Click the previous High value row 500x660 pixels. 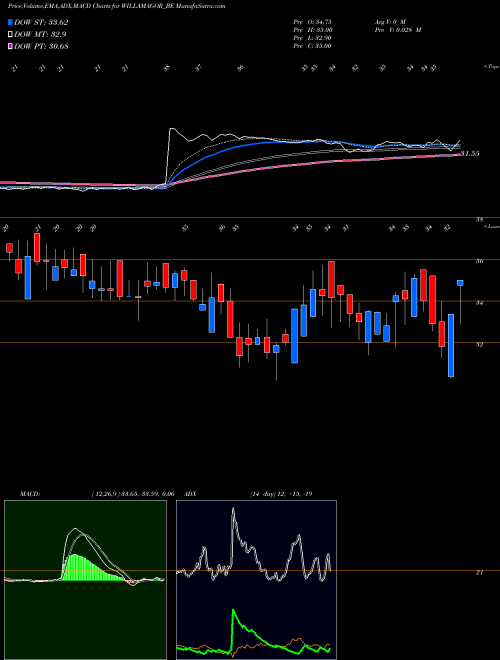coord(313,29)
